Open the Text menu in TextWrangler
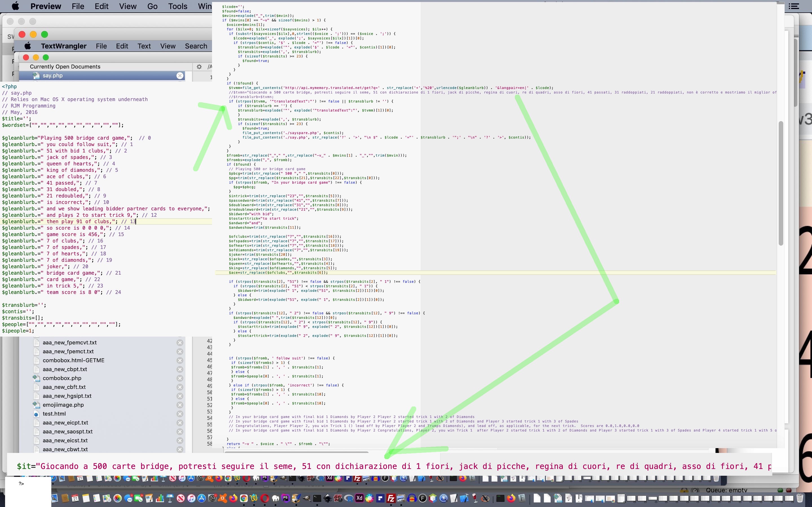Viewport: 812px width, 507px height. (x=144, y=46)
